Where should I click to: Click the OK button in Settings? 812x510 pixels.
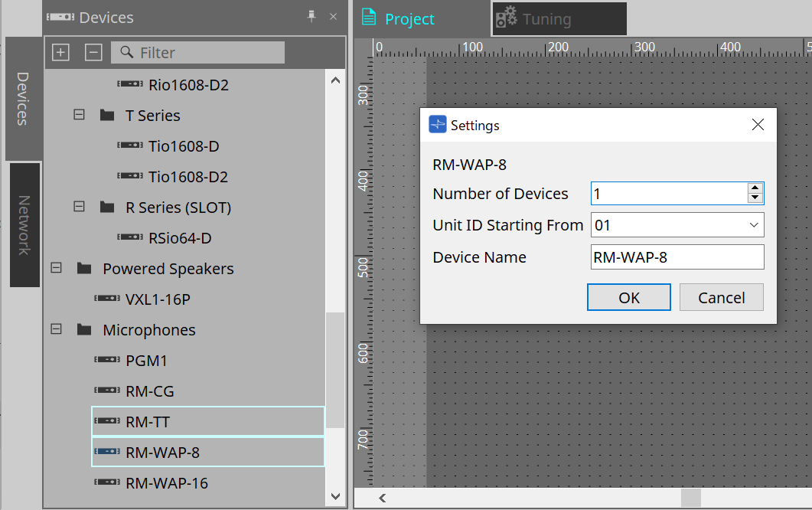tap(628, 296)
